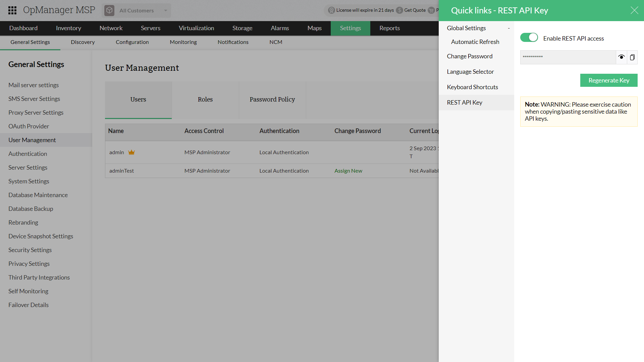Open the Password Policy tab
This screenshot has width=644, height=362.
point(272,100)
